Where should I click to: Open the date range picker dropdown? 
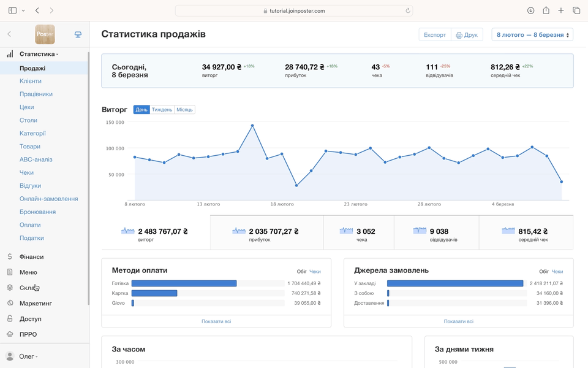(x=532, y=35)
